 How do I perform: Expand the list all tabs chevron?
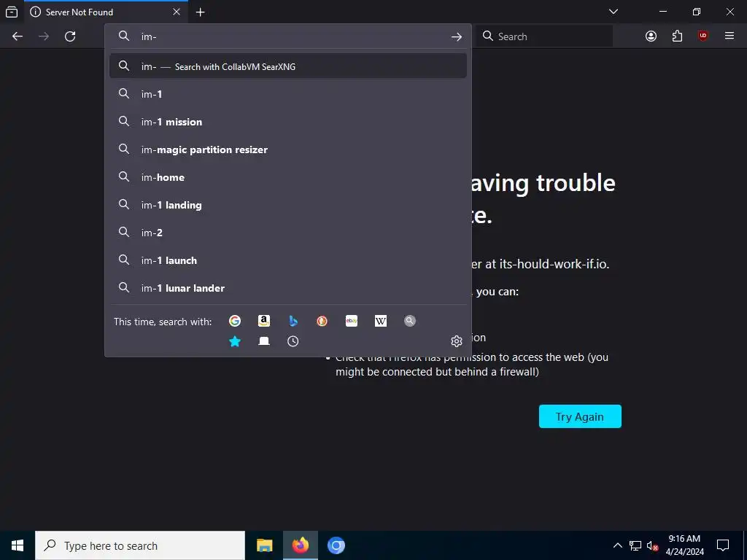[x=614, y=12]
